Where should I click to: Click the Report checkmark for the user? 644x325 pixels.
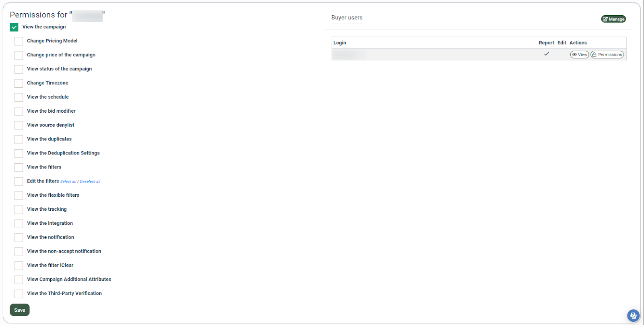pos(546,54)
